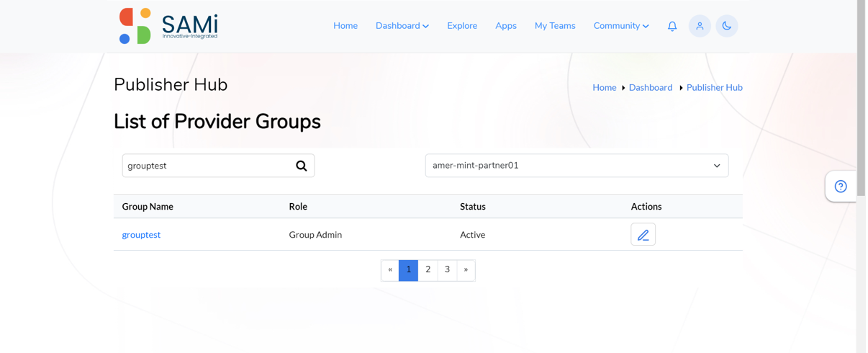Open the Explore menu item
This screenshot has height=353, width=868.
(462, 26)
